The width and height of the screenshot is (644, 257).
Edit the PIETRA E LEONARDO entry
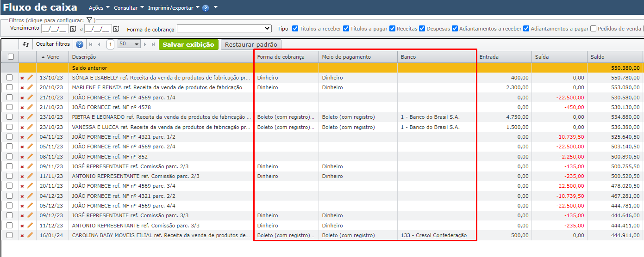pos(30,117)
